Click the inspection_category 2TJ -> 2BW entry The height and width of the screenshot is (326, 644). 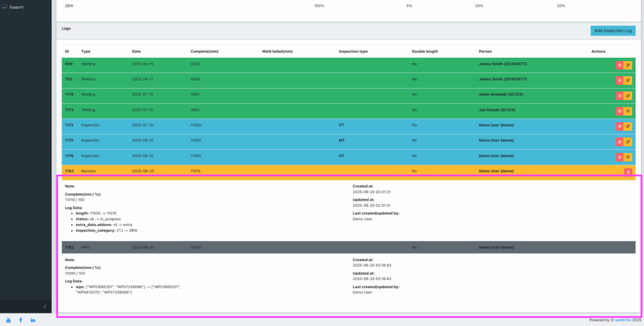coord(106,230)
